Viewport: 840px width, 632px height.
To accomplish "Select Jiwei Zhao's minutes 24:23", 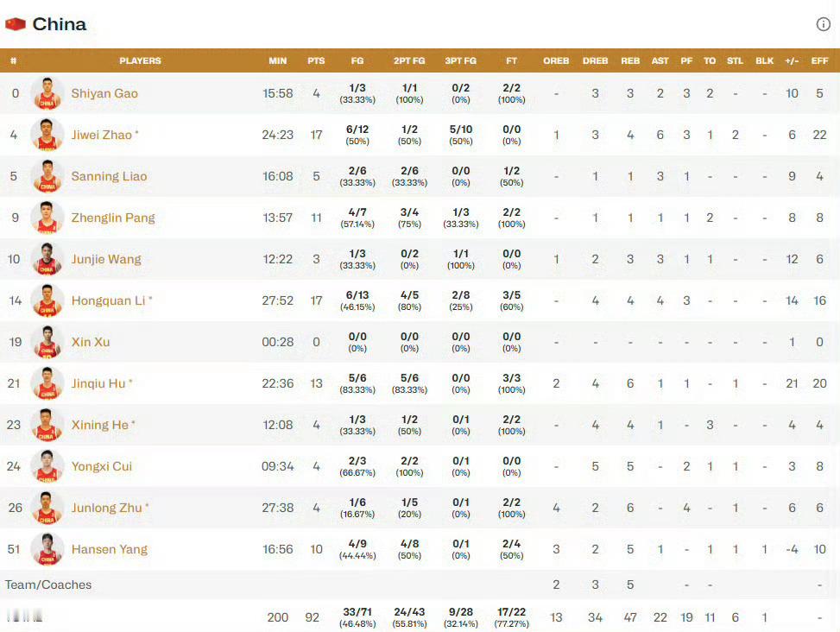I will pyautogui.click(x=277, y=135).
